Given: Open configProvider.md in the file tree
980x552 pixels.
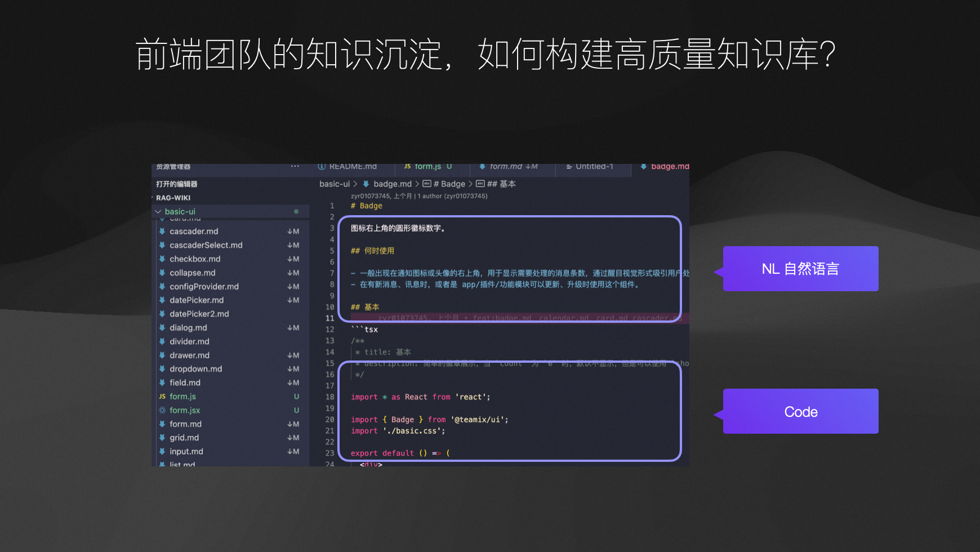Looking at the screenshot, I should click(204, 287).
